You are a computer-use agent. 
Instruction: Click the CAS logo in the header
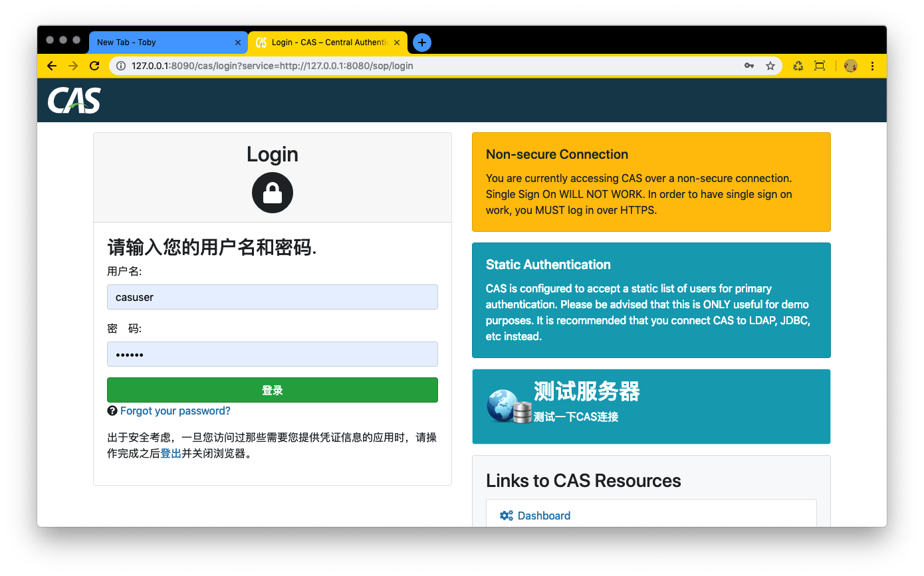point(74,100)
